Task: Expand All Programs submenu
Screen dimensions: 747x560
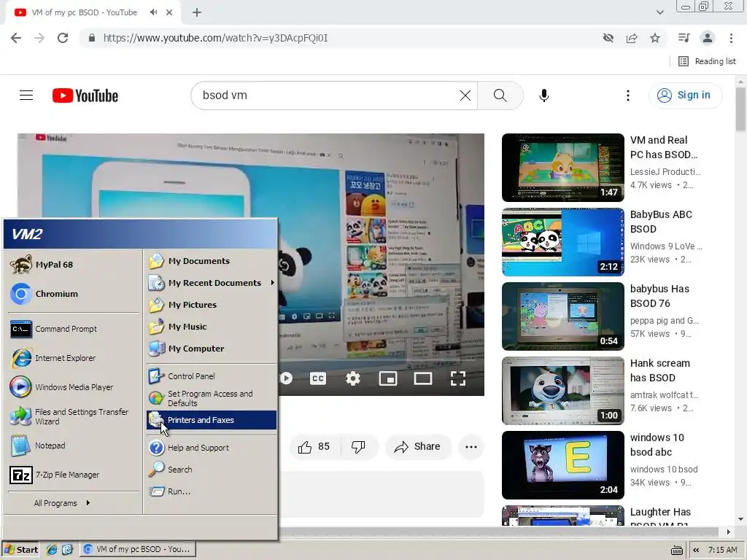Action: tap(62, 503)
